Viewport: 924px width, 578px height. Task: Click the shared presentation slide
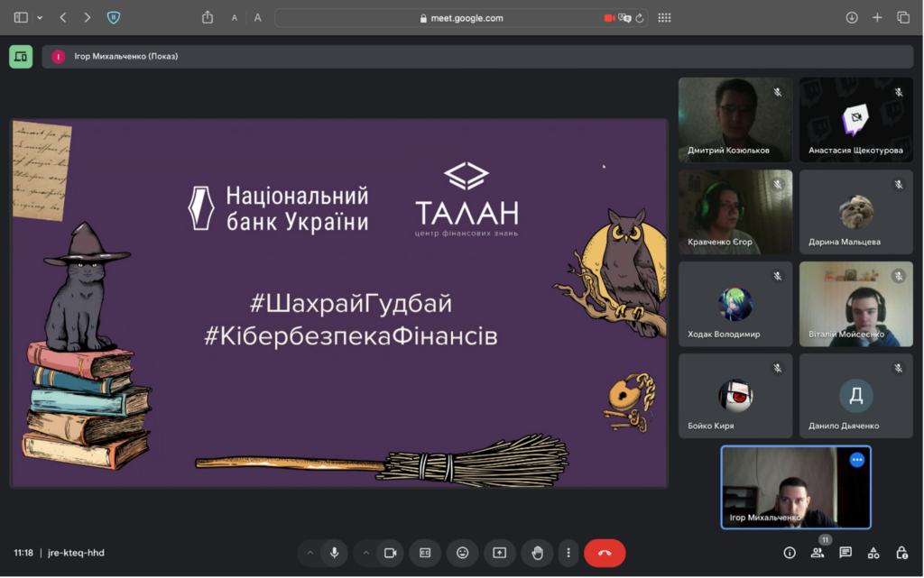[339, 303]
